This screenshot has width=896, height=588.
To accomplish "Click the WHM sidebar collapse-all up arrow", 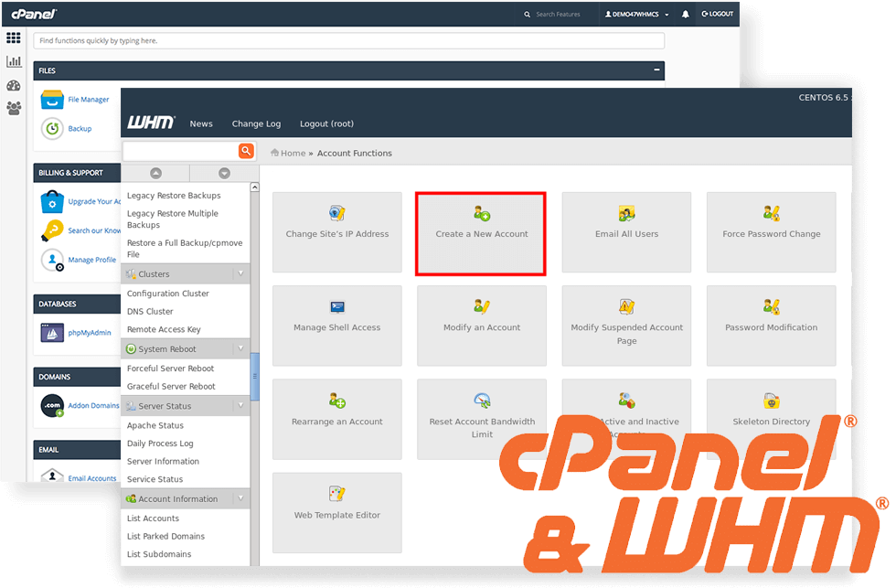I will (155, 173).
